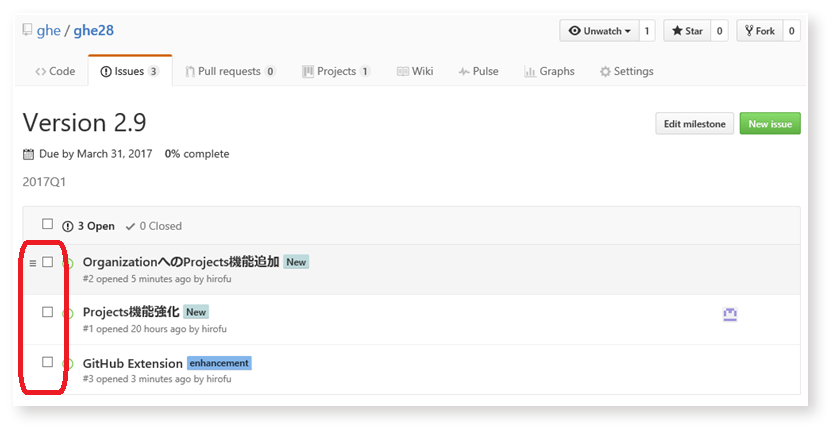Open the ghe28 repository link
828x426 pixels.
coord(93,31)
